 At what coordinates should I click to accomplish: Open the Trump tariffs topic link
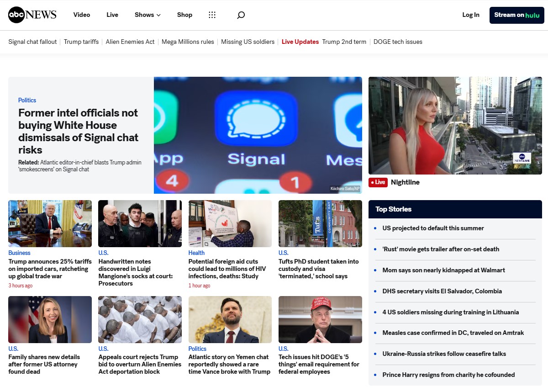81,42
